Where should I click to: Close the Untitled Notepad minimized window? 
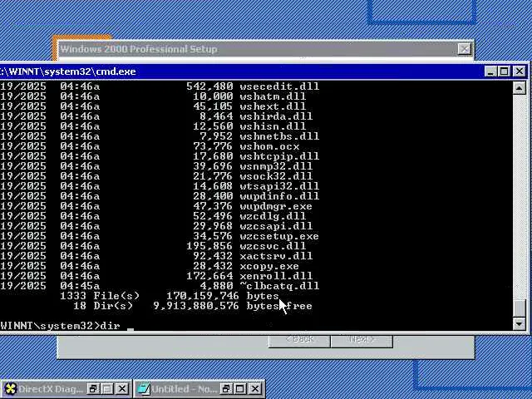(255, 389)
